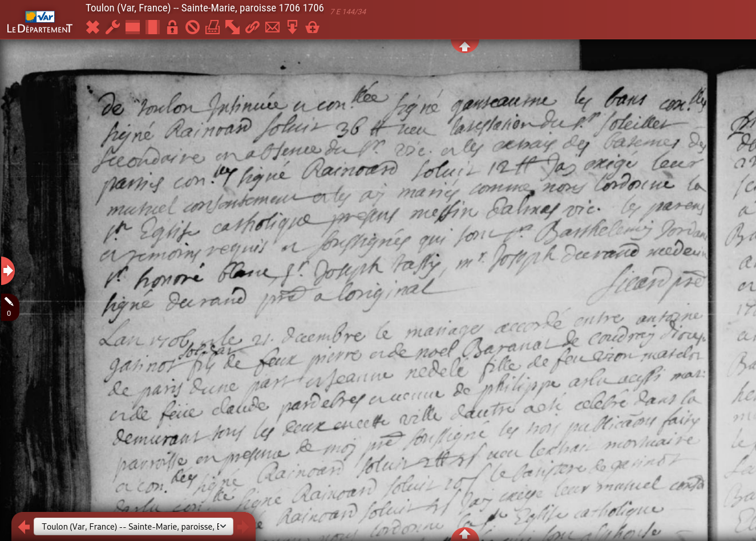This screenshot has height=541, width=756.
Task: Add image to basket icon
Action: [312, 27]
